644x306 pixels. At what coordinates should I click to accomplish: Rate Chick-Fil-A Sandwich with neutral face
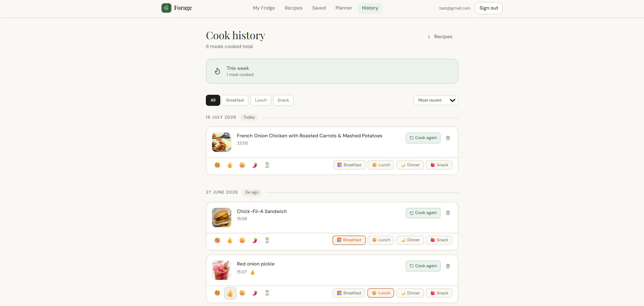[x=242, y=240]
